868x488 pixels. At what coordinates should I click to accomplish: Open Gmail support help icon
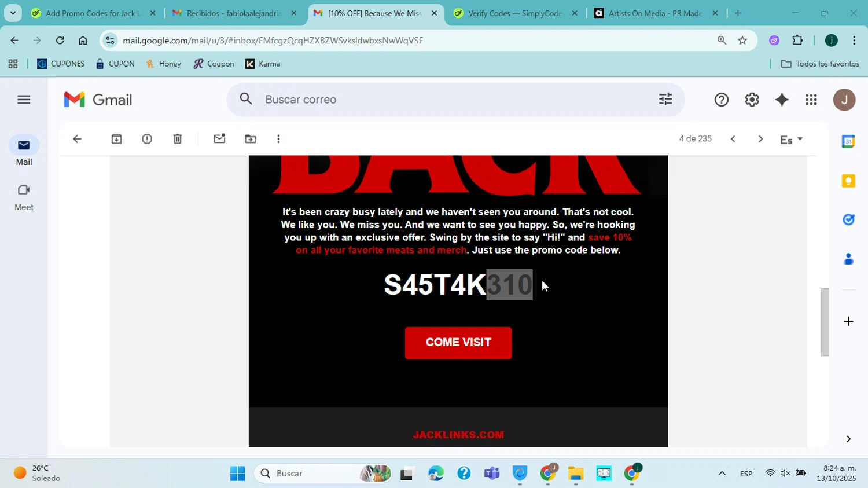722,100
